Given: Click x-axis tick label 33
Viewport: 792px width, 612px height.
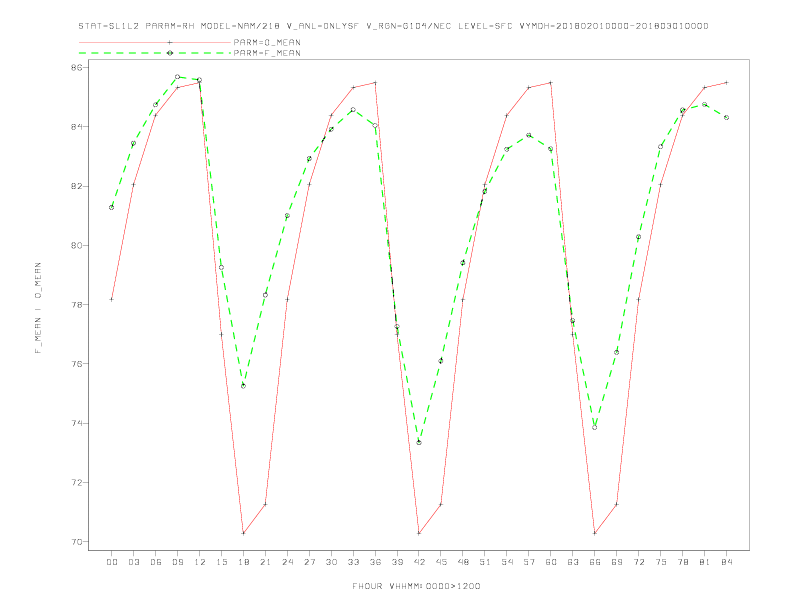Looking at the screenshot, I should coord(353,562).
